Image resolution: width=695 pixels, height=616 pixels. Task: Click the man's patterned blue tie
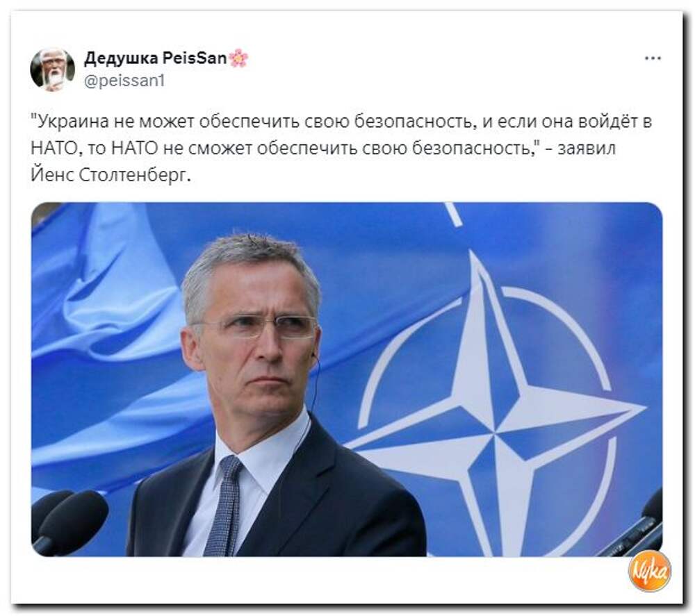(224, 507)
